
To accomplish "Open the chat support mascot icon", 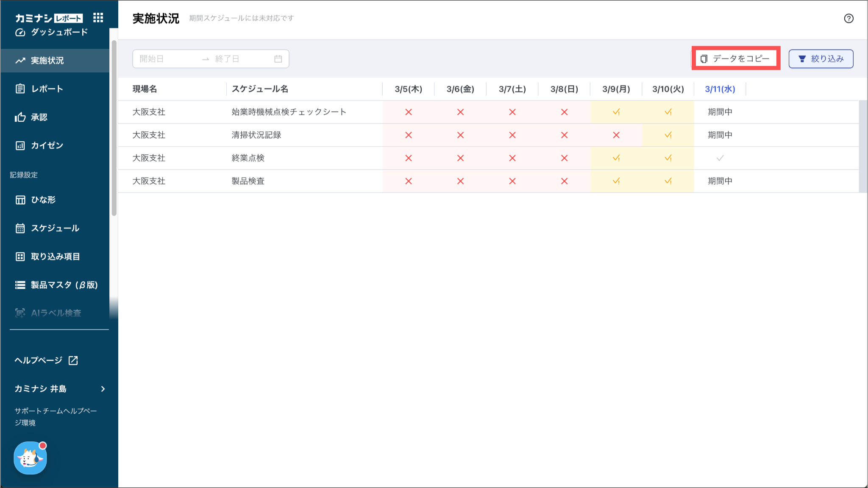I will coord(30,458).
